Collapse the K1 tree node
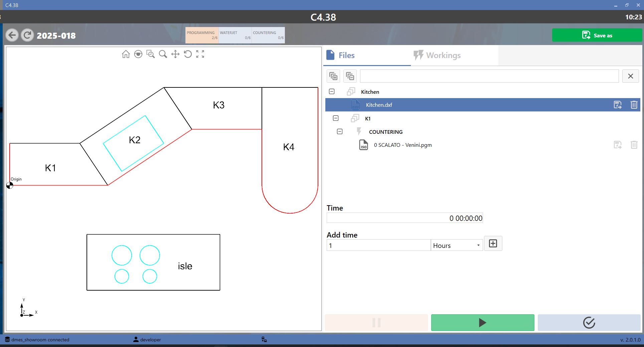The height and width of the screenshot is (347, 644). 336,118
